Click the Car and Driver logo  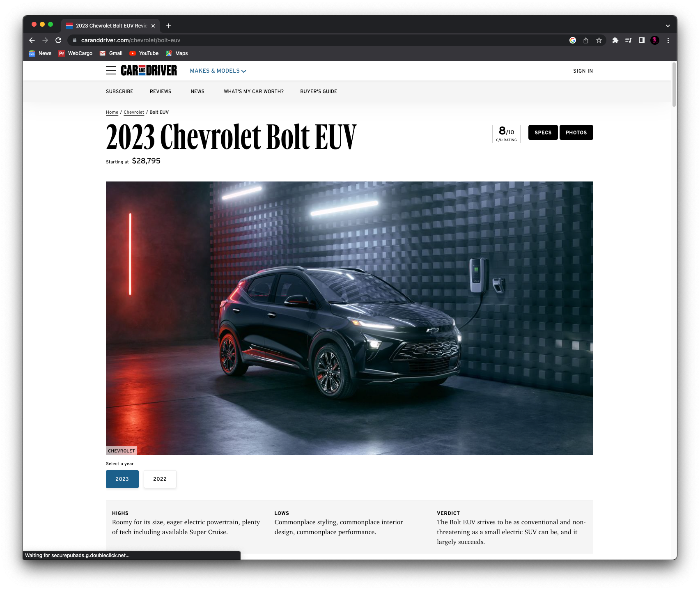pyautogui.click(x=149, y=71)
